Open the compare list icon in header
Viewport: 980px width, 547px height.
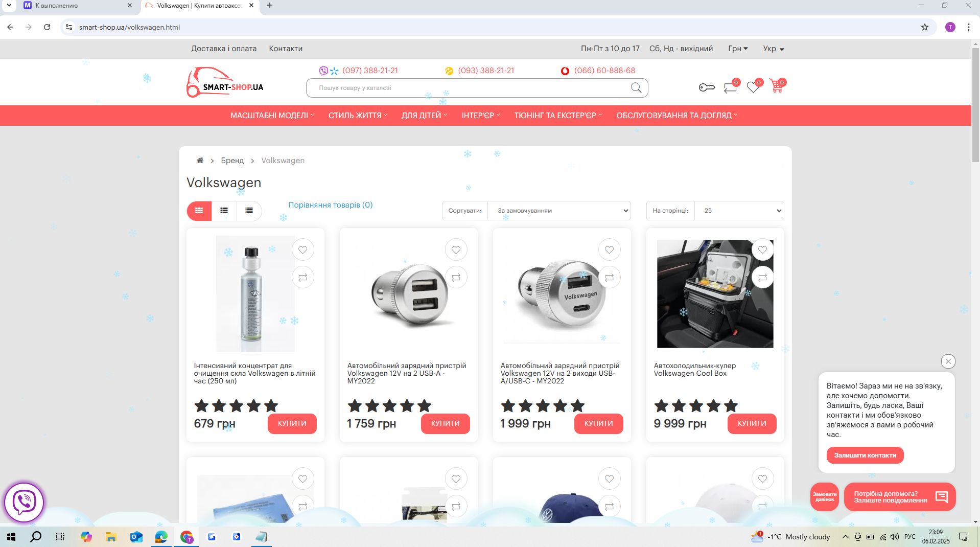[x=730, y=87]
